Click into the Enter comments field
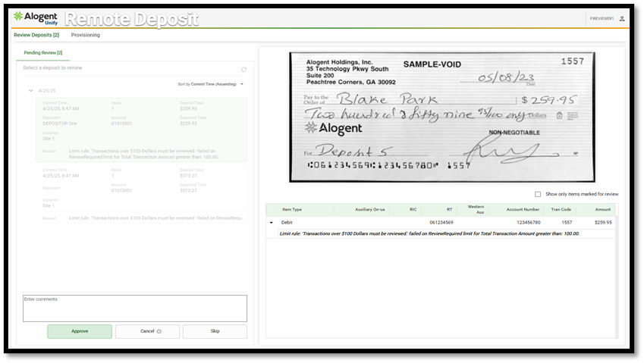The image size is (644, 363). 135,308
